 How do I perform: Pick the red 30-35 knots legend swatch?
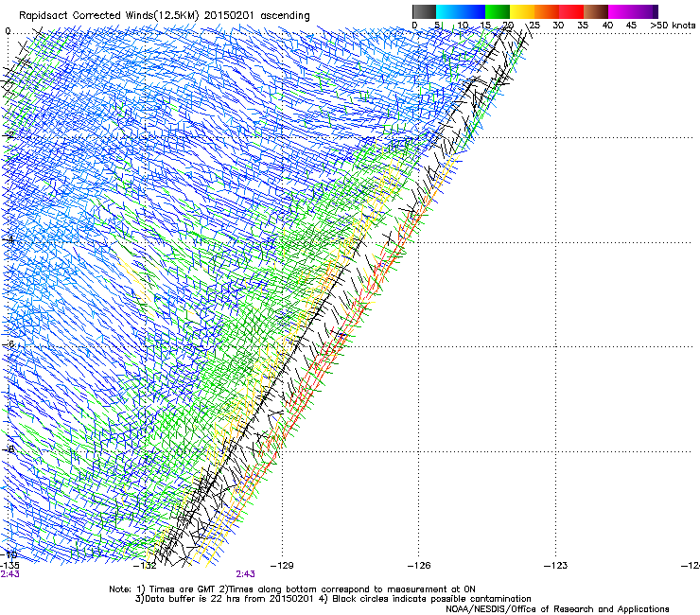(571, 11)
